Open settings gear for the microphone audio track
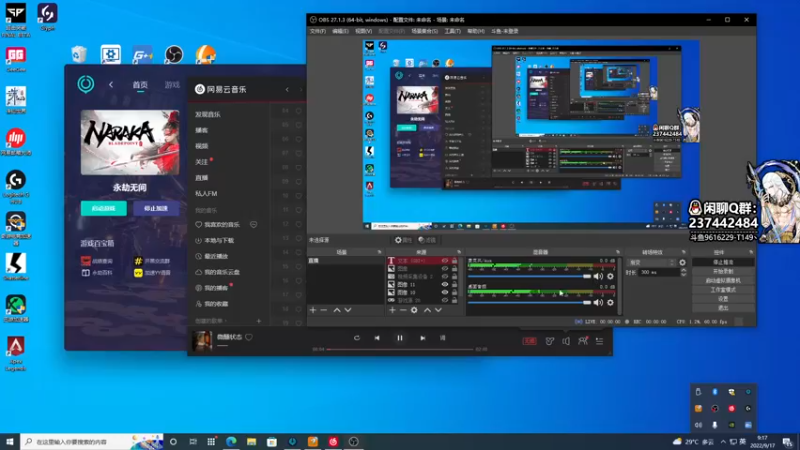 click(x=610, y=277)
